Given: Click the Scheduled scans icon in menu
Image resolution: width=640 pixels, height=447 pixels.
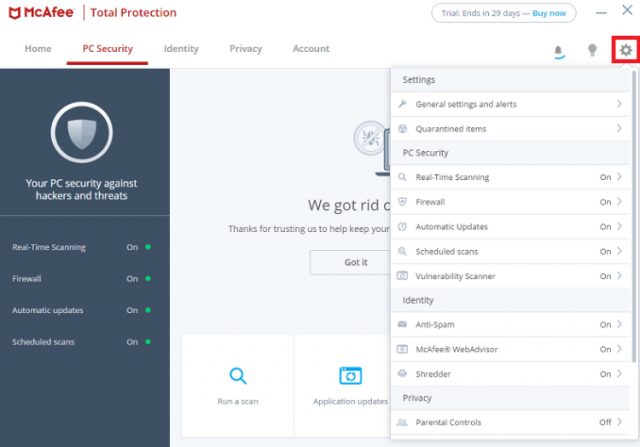Looking at the screenshot, I should tap(402, 251).
